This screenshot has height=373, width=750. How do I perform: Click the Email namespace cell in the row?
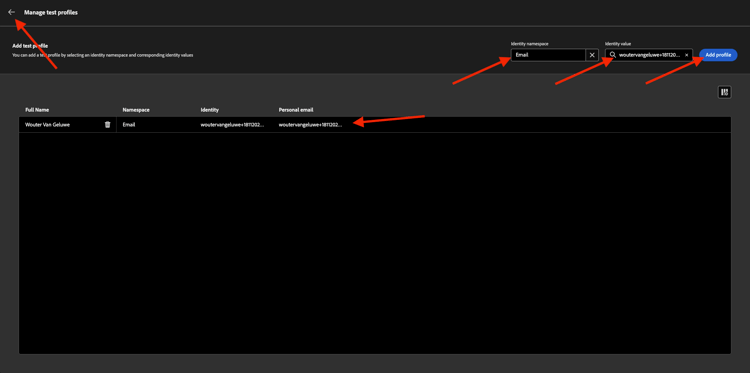129,124
